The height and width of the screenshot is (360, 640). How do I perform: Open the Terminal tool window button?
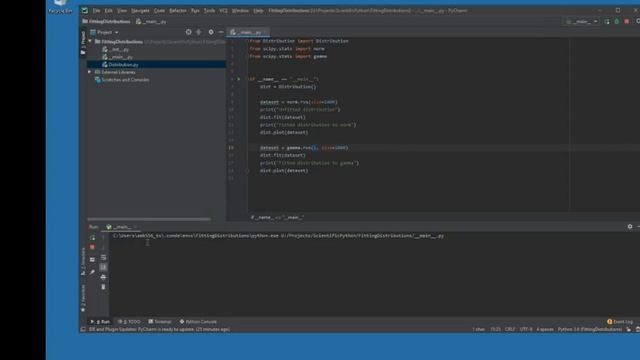160,322
